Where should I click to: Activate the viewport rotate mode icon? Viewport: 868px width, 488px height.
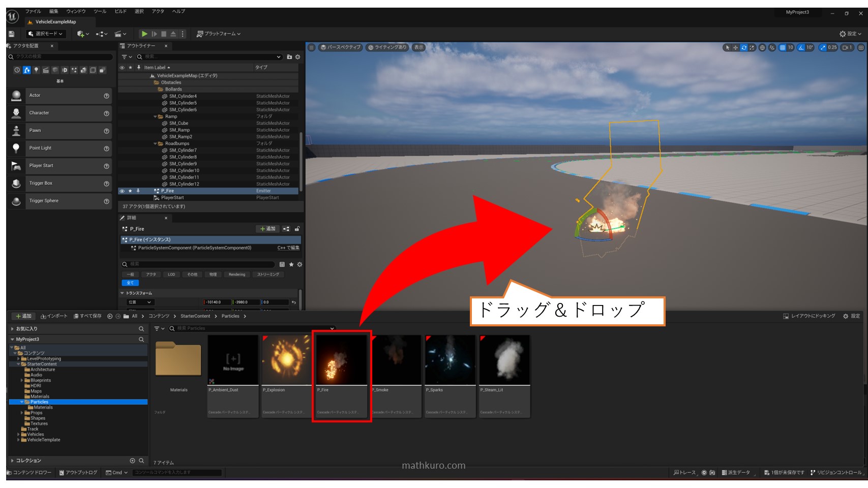pos(743,47)
